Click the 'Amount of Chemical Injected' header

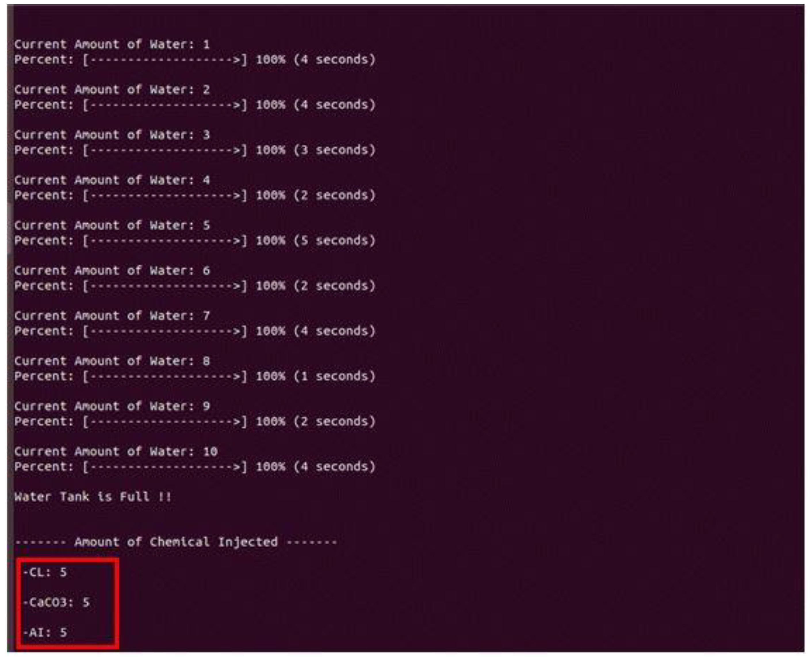(176, 542)
